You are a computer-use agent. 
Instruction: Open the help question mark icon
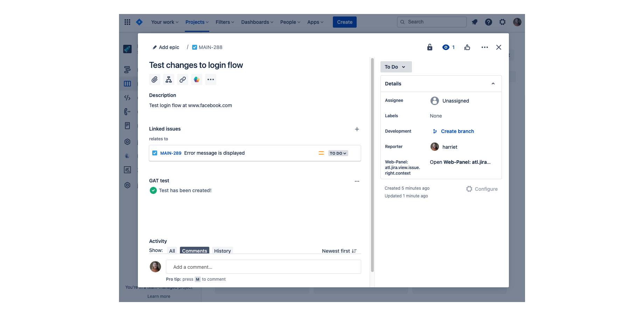point(489,22)
